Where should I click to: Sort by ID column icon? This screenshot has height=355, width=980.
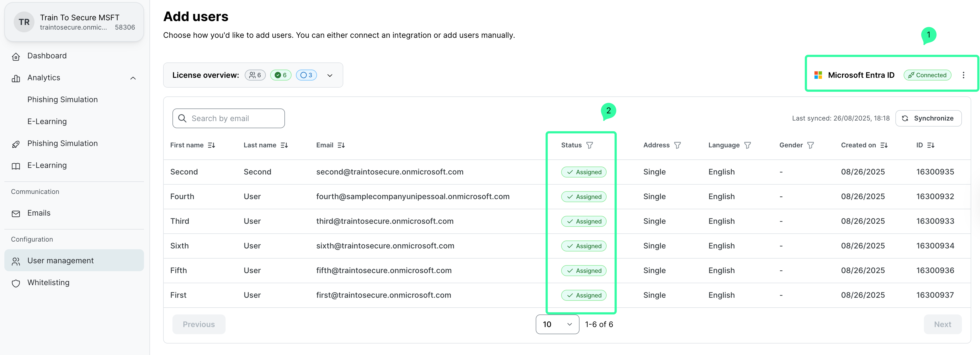[x=930, y=145]
